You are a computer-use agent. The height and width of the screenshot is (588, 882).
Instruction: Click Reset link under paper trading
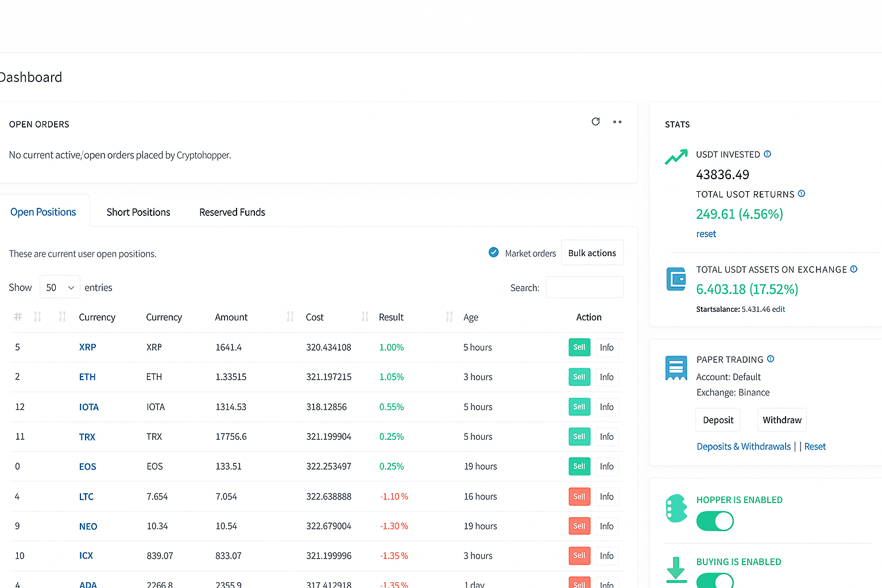tap(815, 446)
